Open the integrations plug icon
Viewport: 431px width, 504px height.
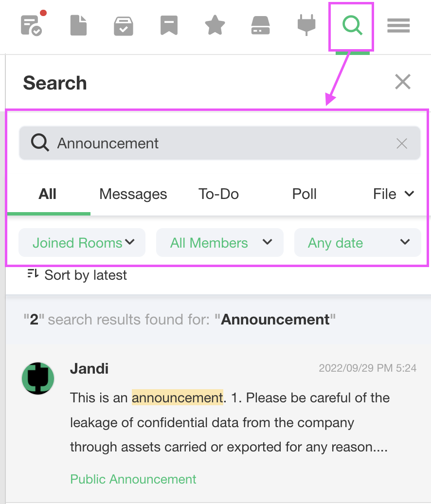pyautogui.click(x=306, y=25)
